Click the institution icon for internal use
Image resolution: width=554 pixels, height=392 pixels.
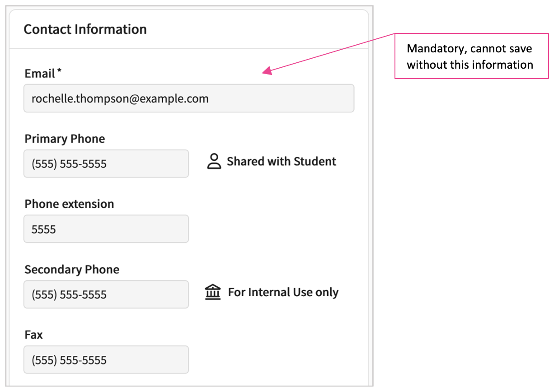[x=213, y=292]
